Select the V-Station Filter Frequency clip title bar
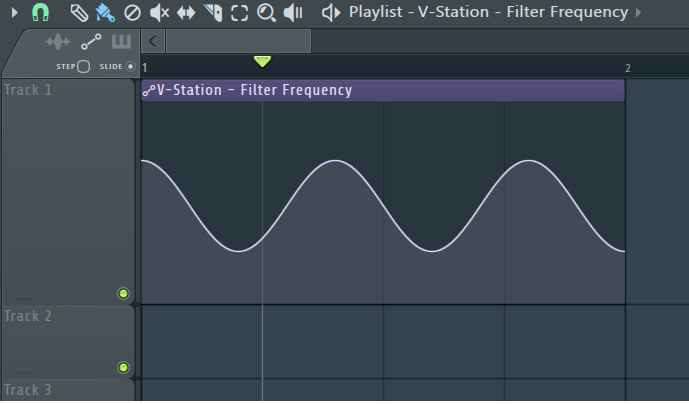The image size is (689, 404). click(383, 91)
